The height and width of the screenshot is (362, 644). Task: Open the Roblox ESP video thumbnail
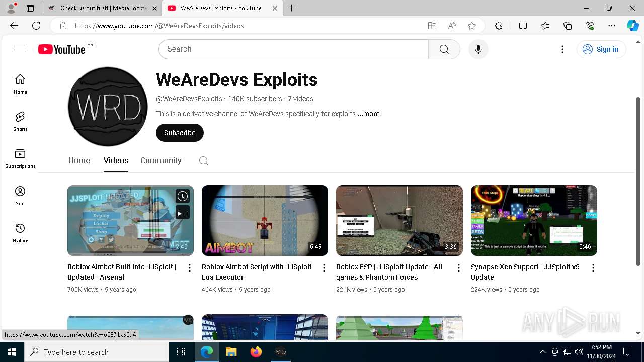click(x=399, y=220)
